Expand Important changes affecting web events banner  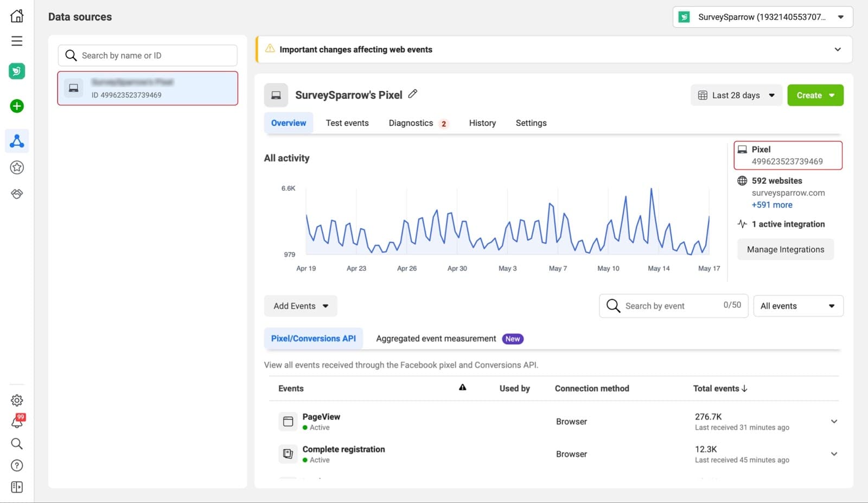tap(837, 49)
